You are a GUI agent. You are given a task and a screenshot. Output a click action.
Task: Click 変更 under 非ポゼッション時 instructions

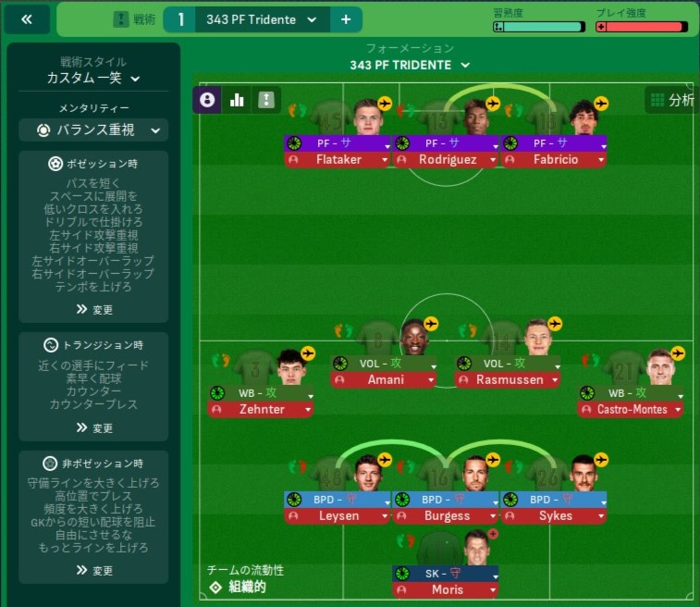tap(94, 570)
